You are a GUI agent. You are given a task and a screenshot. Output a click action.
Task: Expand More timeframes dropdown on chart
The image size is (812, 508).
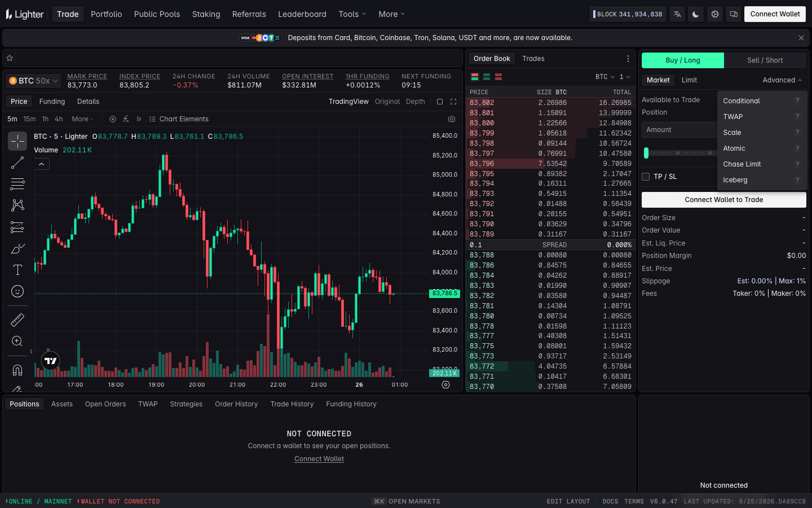pyautogui.click(x=82, y=119)
